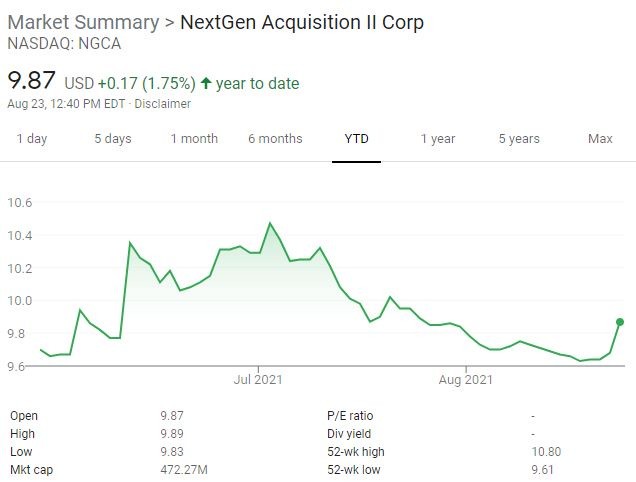Click the 9.87 USD current price

pyautogui.click(x=33, y=81)
